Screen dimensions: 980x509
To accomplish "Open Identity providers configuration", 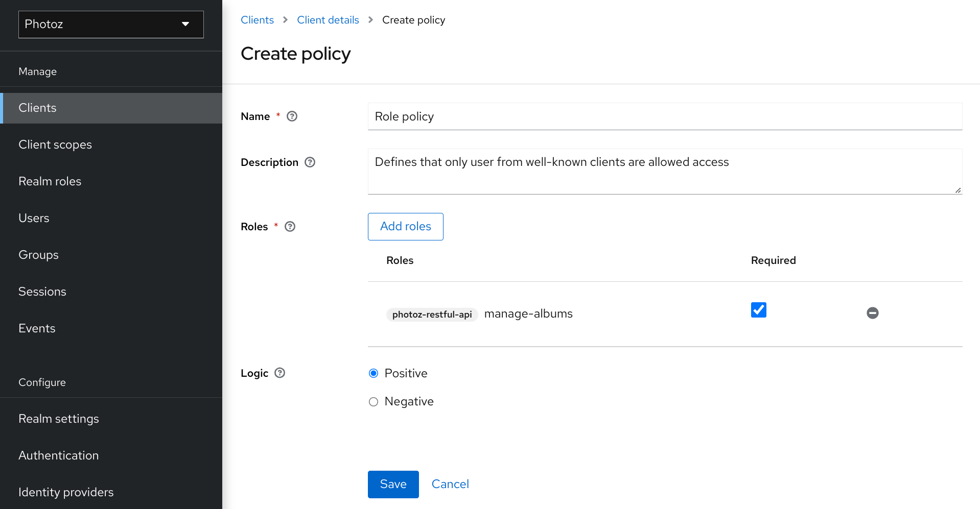I will pos(66,492).
